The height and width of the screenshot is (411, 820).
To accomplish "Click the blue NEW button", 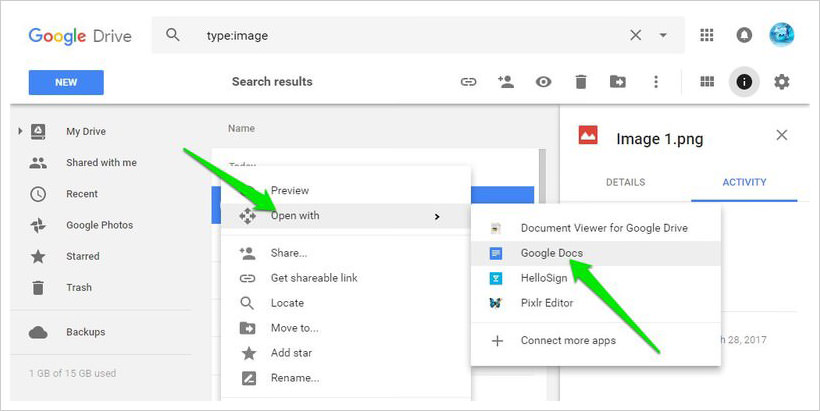I will [x=66, y=83].
